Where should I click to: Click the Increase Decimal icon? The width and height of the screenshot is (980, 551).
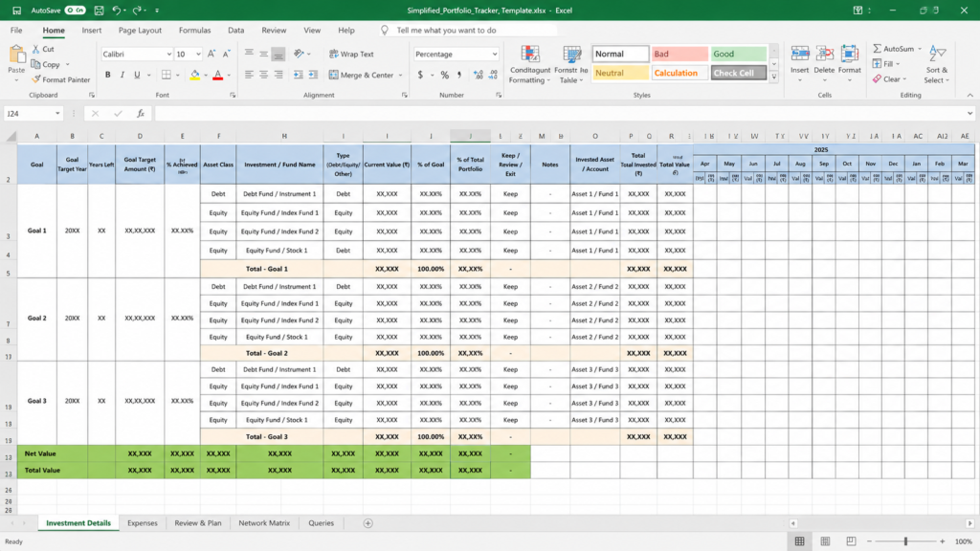point(479,75)
